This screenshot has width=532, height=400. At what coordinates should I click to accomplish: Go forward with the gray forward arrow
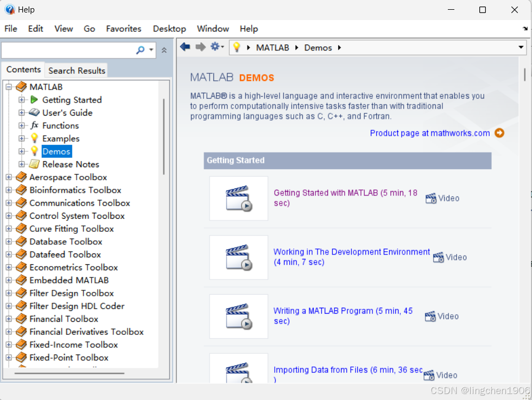[x=200, y=47]
